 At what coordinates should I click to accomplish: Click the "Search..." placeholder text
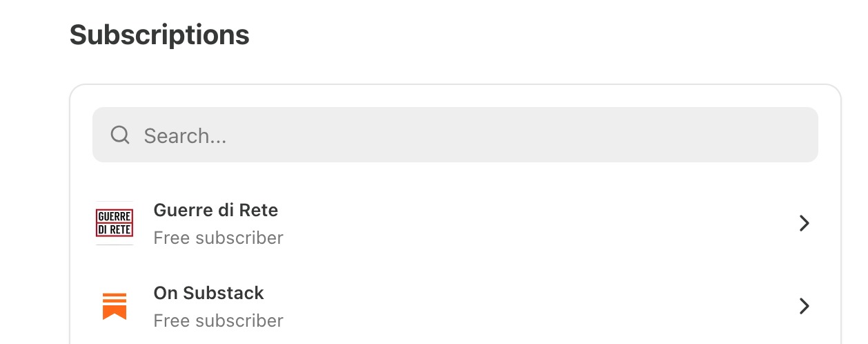click(x=185, y=136)
